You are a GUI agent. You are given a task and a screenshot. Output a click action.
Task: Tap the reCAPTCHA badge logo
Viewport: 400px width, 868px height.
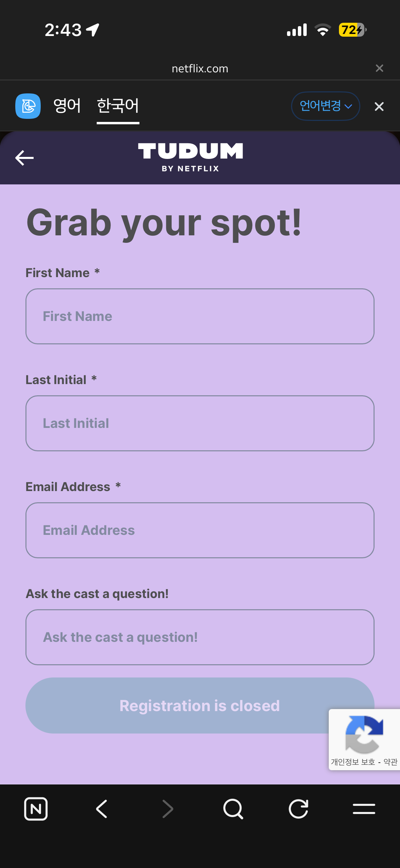tap(364, 734)
